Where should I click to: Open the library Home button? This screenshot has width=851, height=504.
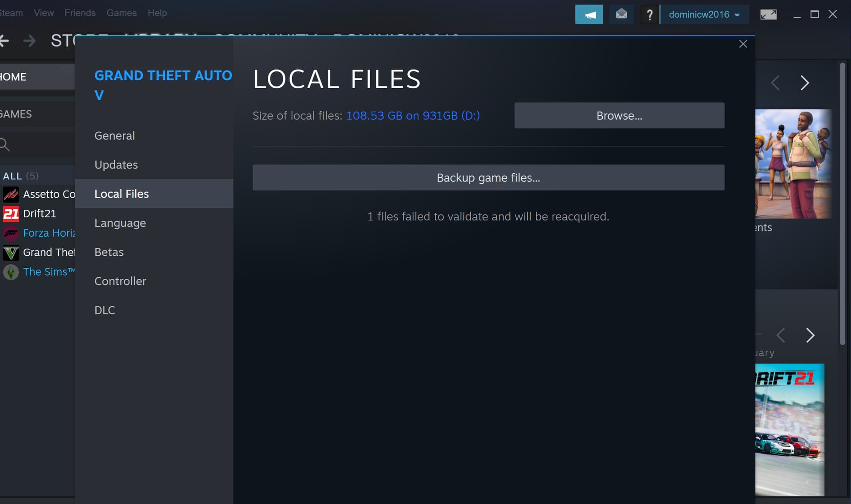(x=37, y=77)
